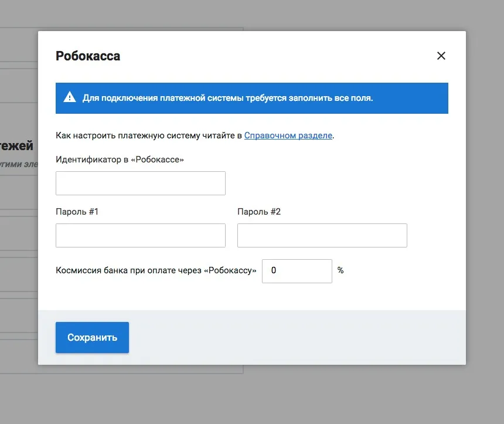This screenshot has height=424, width=504.
Task: Click the blue notification banner about required fields
Action: (x=252, y=98)
